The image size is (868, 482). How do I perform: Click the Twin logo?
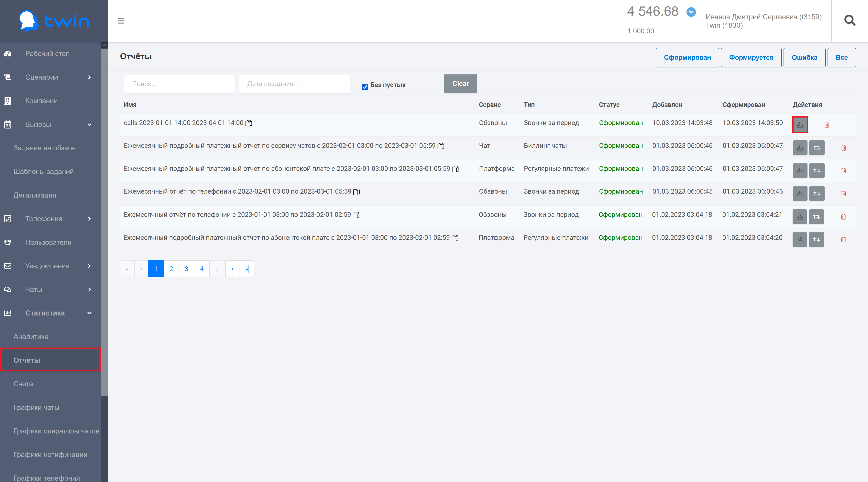(x=54, y=21)
